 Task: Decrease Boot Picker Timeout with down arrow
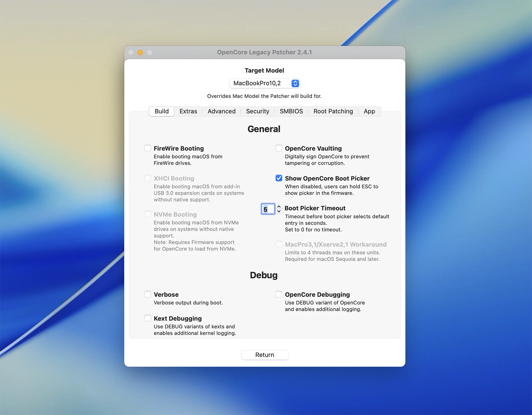279,211
